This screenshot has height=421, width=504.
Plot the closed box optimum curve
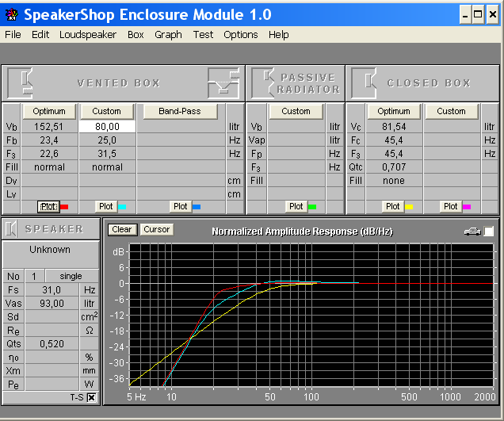coord(393,206)
